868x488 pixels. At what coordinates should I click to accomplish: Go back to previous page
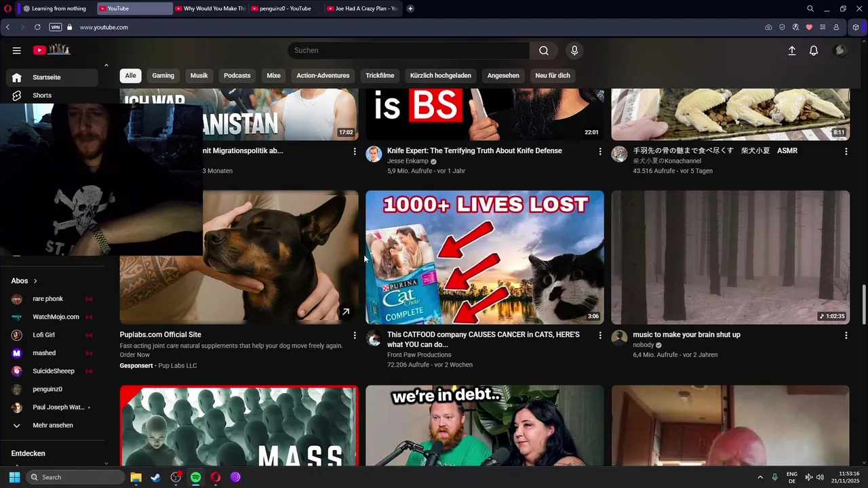tap(7, 27)
